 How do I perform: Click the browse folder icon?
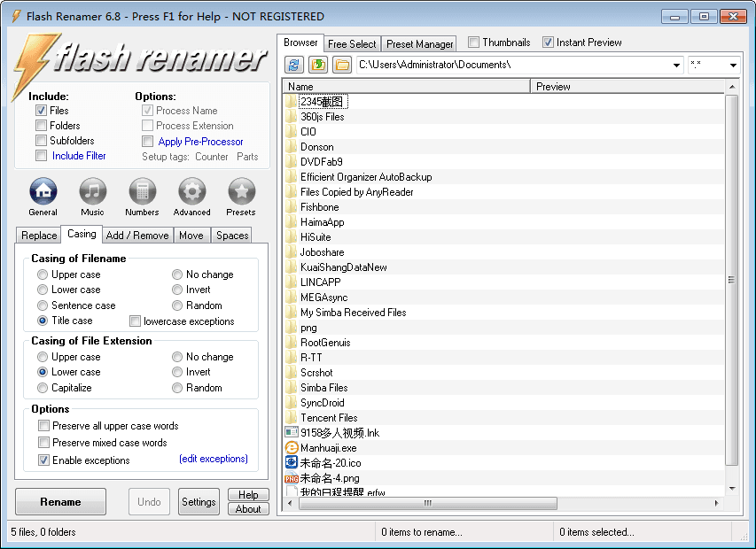[342, 65]
